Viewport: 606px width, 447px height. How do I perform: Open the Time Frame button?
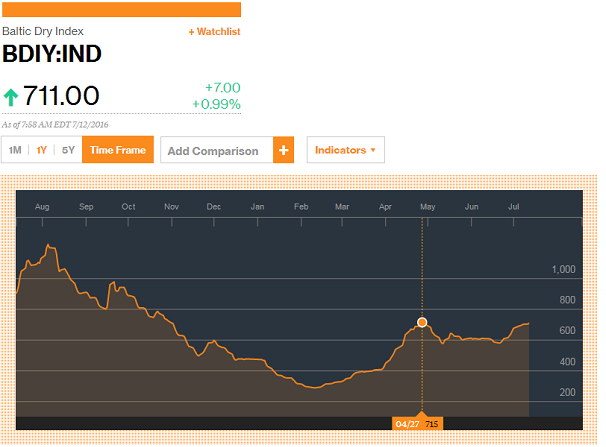pos(118,150)
